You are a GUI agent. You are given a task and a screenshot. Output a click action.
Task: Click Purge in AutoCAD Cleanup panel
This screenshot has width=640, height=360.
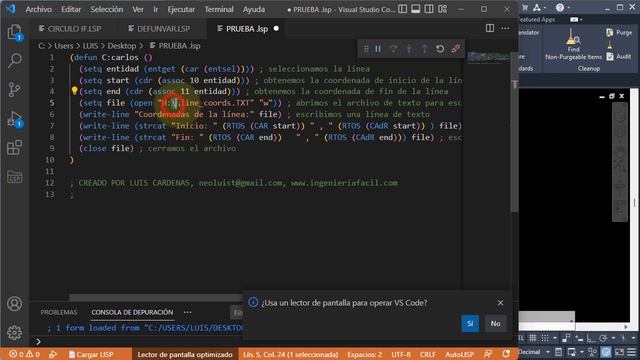(x=619, y=32)
